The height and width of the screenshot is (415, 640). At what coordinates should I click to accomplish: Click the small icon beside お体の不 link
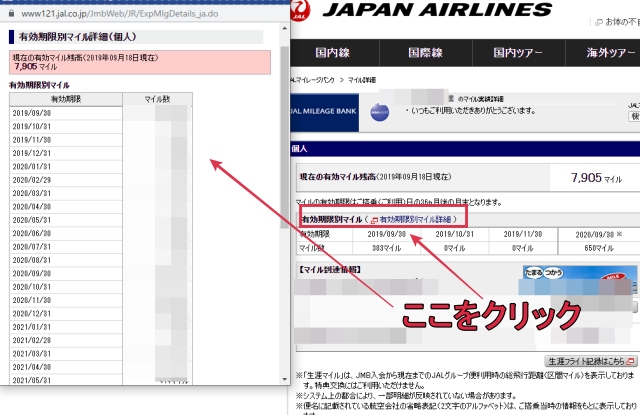(x=601, y=19)
